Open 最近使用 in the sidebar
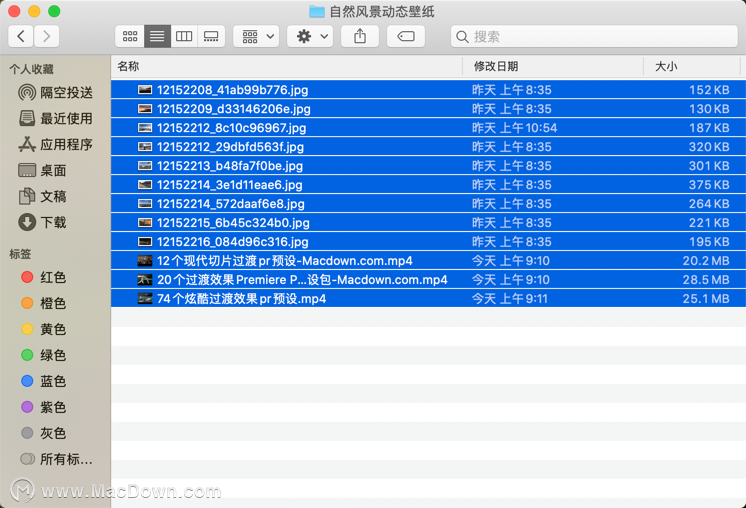The image size is (746, 508). pyautogui.click(x=55, y=118)
